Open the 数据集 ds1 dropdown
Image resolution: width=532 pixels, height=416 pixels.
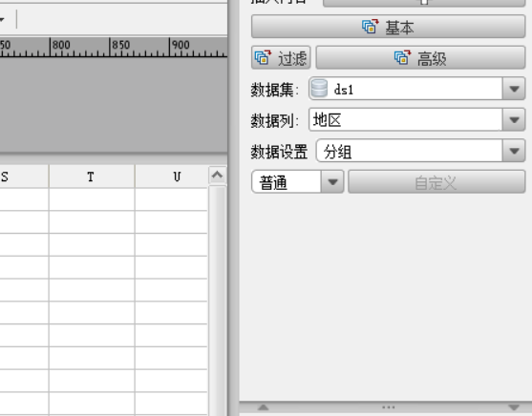click(x=514, y=89)
